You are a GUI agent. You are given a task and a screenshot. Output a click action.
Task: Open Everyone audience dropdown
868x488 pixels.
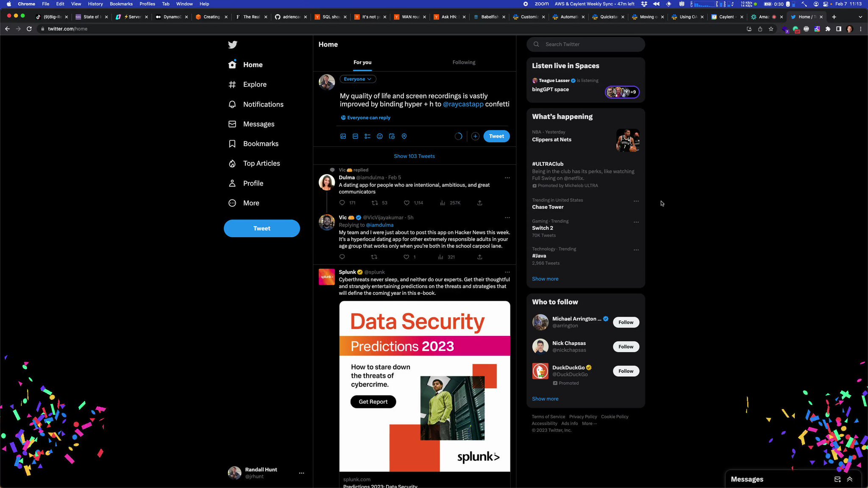358,79
